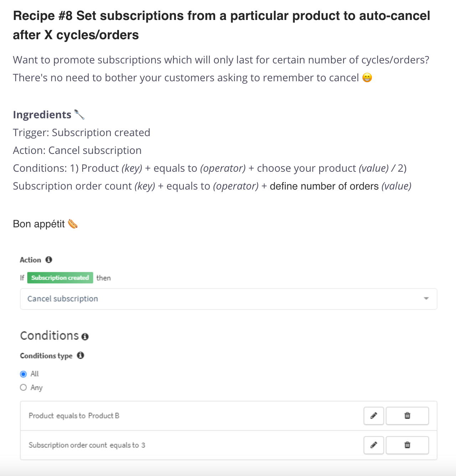The height and width of the screenshot is (476, 456).
Task: Click the Recipe #8 heading
Action: pyautogui.click(x=222, y=25)
